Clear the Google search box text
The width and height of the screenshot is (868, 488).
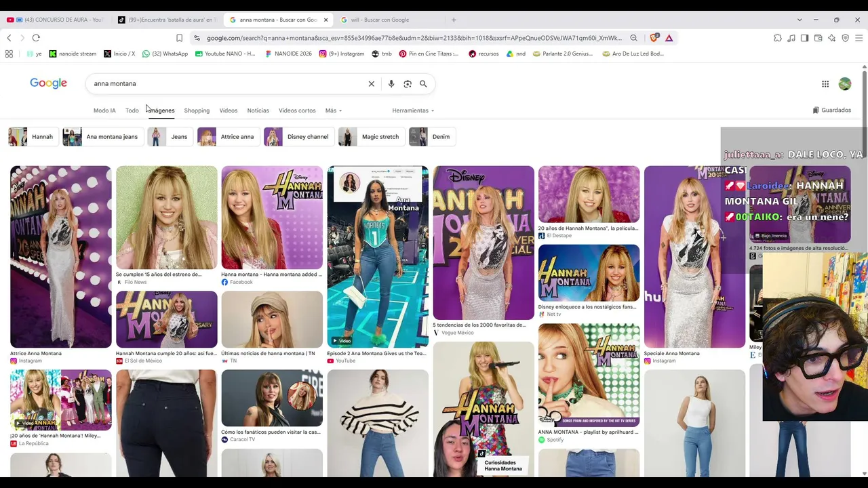click(371, 84)
